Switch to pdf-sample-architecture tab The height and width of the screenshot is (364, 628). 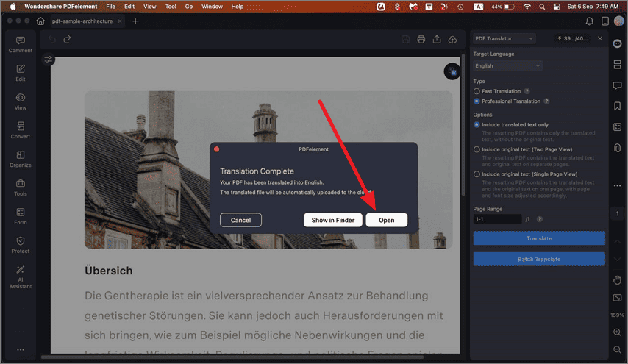click(82, 21)
